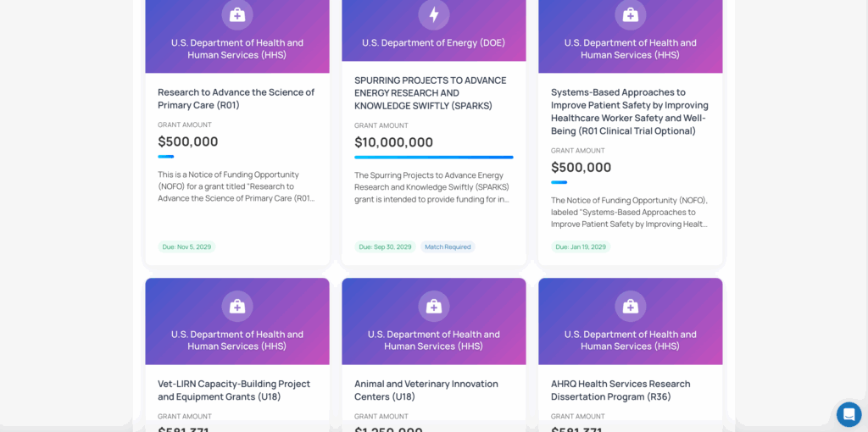Viewport: 868px width, 432px height.
Task: Click the Due: Nov 5, 2029 badge
Action: coord(186,247)
